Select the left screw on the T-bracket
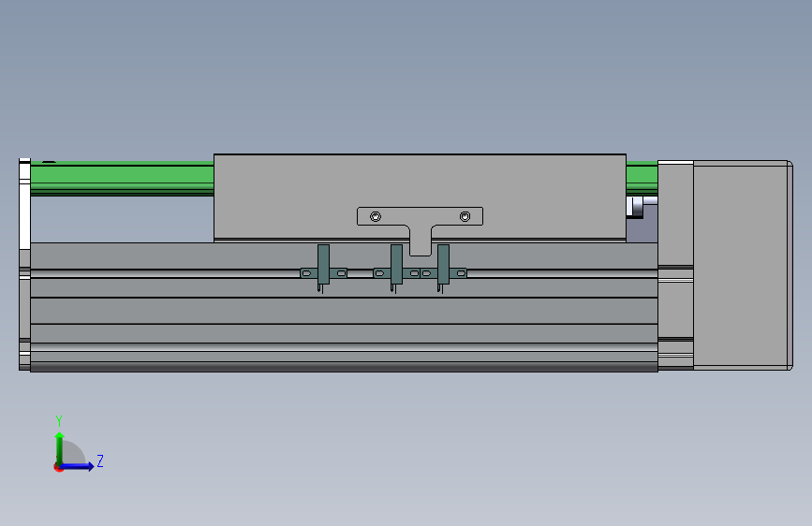This screenshot has width=812, height=526. (x=376, y=216)
